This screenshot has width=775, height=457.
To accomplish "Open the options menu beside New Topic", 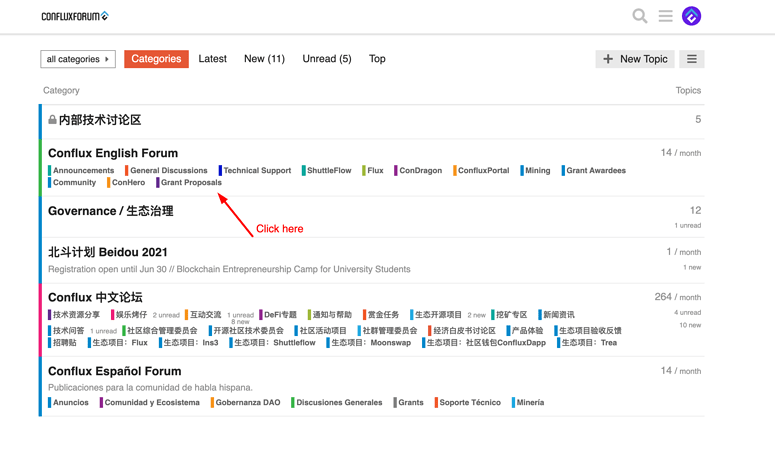I will tap(691, 59).
